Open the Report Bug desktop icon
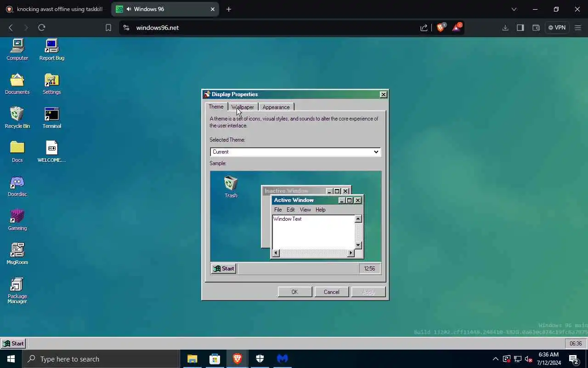The height and width of the screenshot is (368, 588). 51,50
